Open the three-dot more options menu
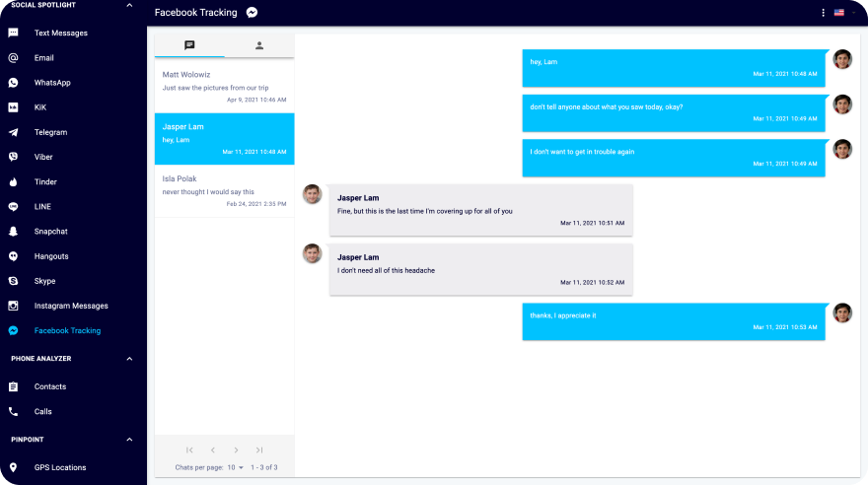868x485 pixels. pyautogui.click(x=824, y=12)
